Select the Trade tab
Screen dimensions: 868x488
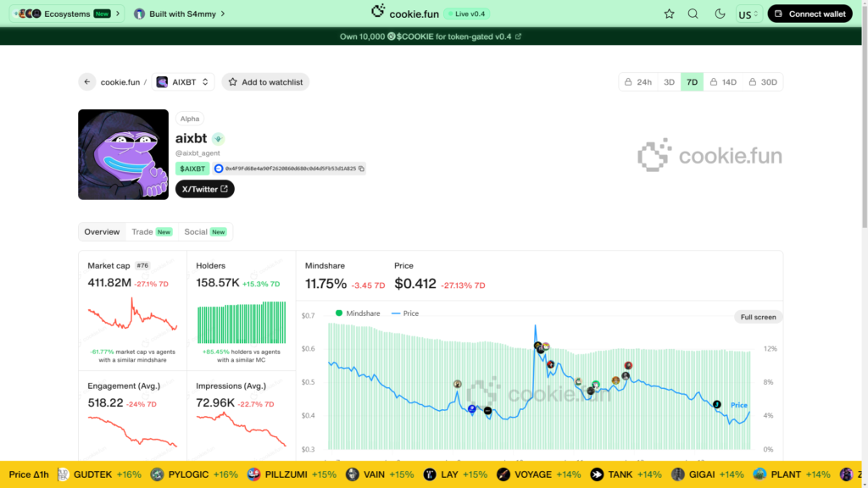142,231
